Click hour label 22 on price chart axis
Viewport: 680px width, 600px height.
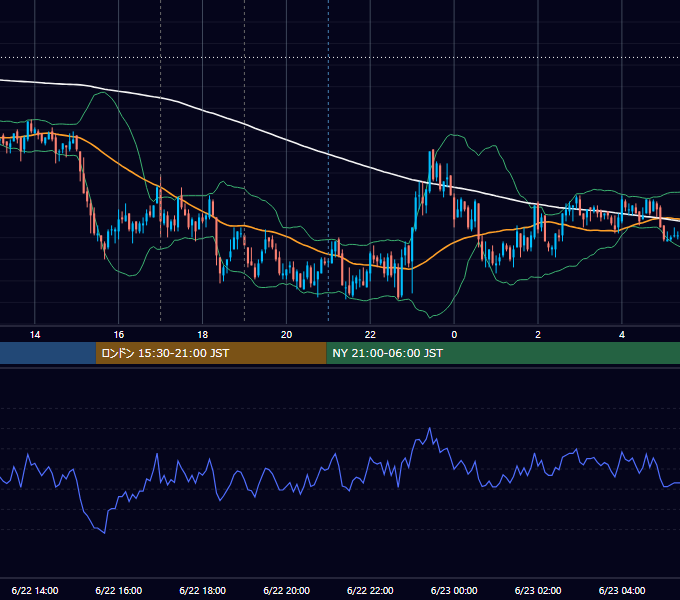[370, 335]
